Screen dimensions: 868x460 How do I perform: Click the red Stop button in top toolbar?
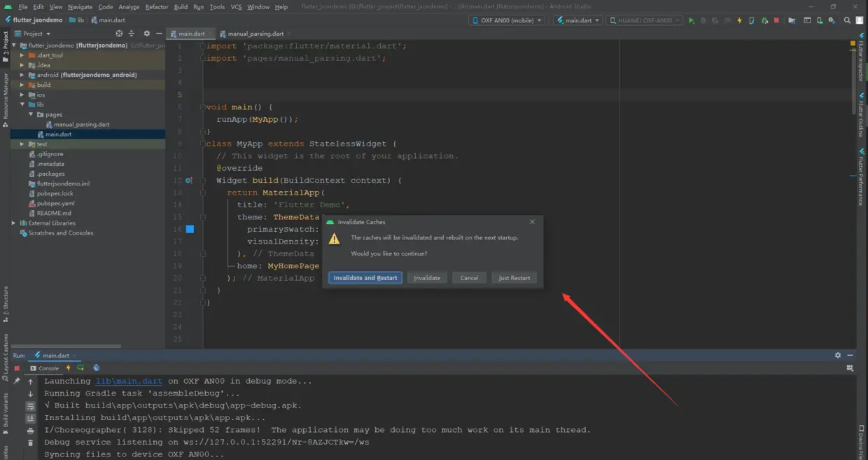pyautogui.click(x=776, y=21)
